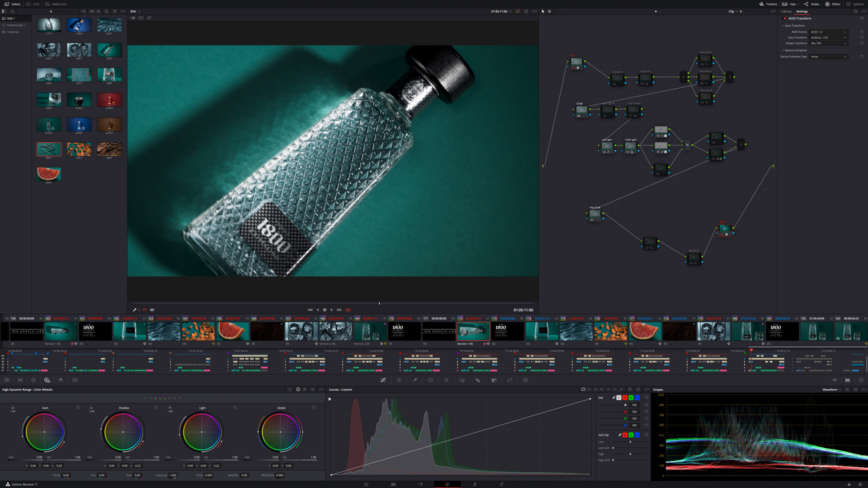This screenshot has height=488, width=868.
Task: Select the PowerGrade 1 album
Action: click(x=16, y=25)
